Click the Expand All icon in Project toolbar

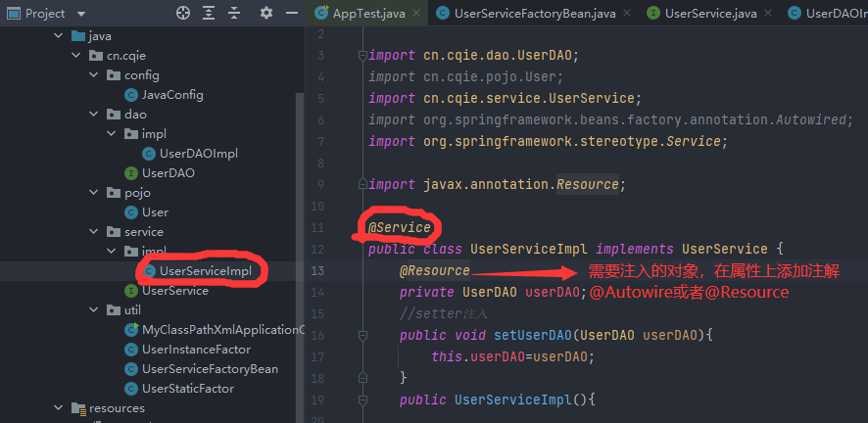click(209, 14)
